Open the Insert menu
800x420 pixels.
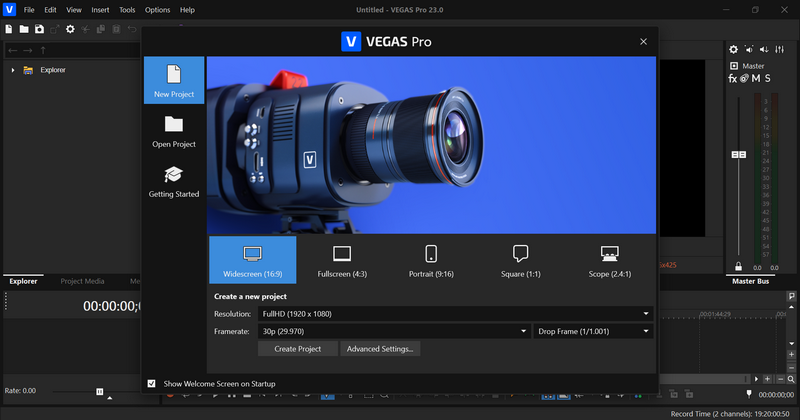point(100,9)
